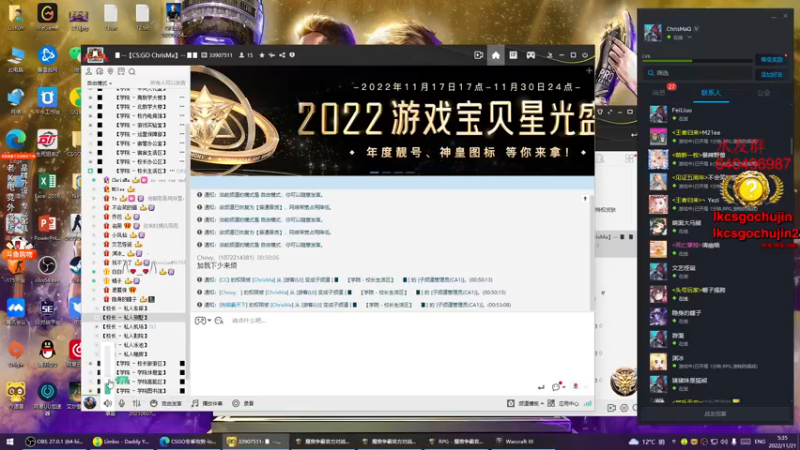Open contact Yezi in friends list

pyautogui.click(x=714, y=204)
